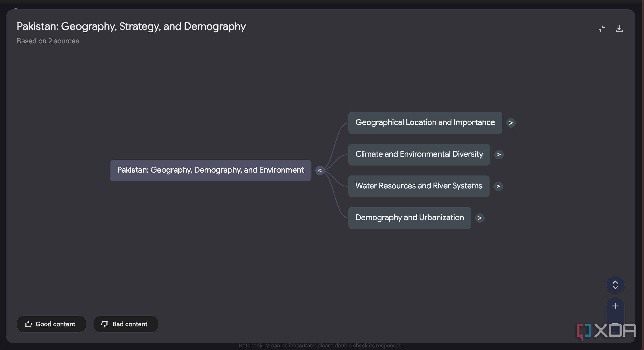Click the title Pakistan: Geography, Strategy, and Demography
The height and width of the screenshot is (350, 644).
pos(131,26)
